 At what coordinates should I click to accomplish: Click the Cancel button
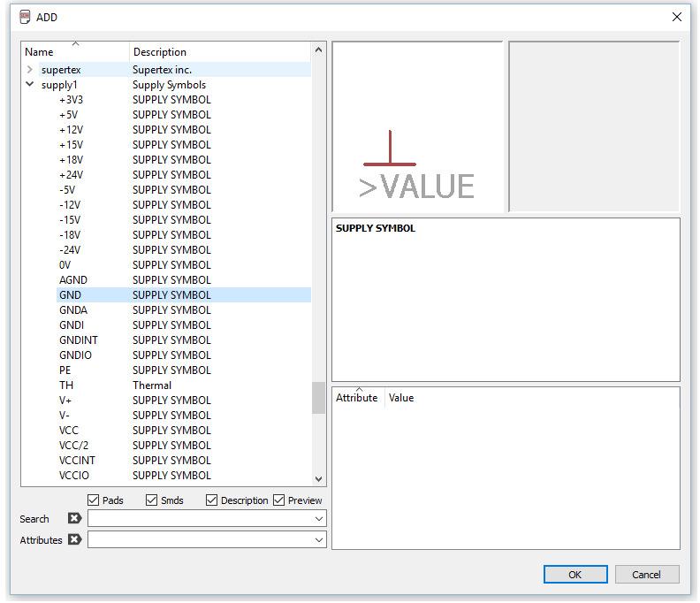646,575
